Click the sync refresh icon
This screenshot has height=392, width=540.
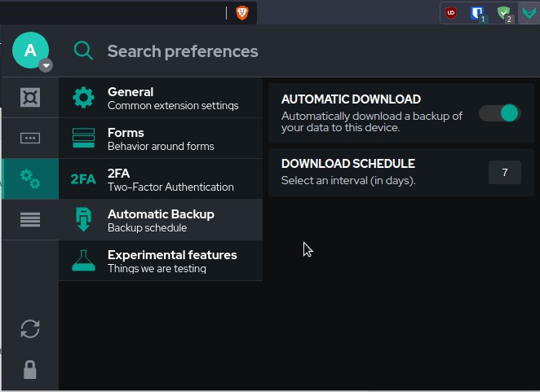(x=30, y=328)
